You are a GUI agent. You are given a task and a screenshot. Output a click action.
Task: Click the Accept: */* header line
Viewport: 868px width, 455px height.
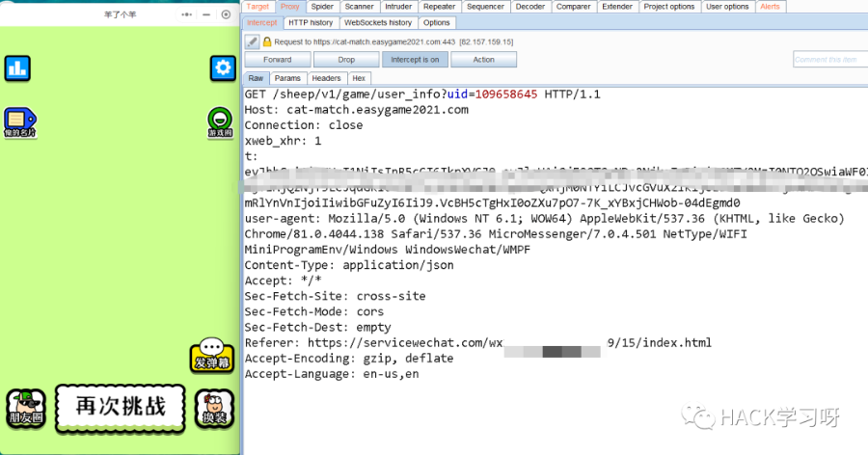283,281
